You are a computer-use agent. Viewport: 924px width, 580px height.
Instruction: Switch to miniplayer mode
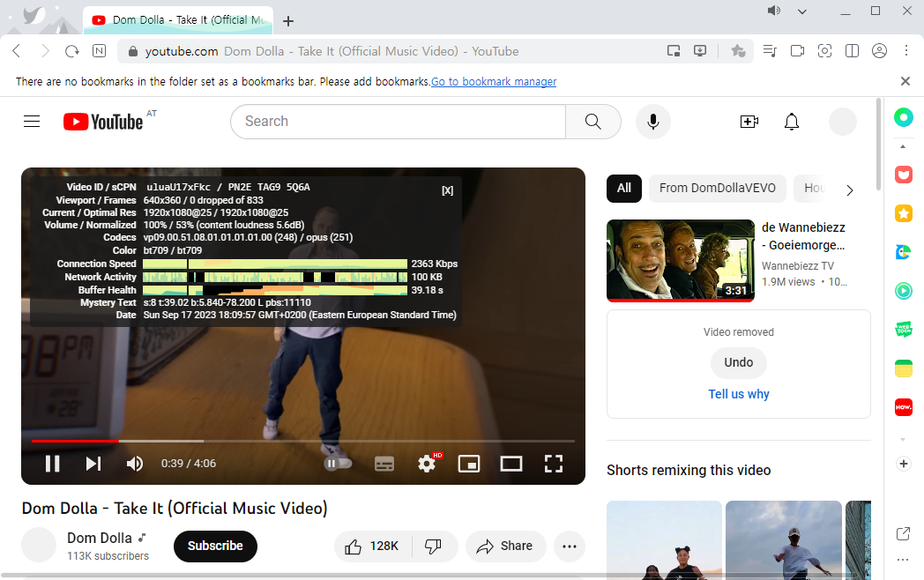[469, 464]
